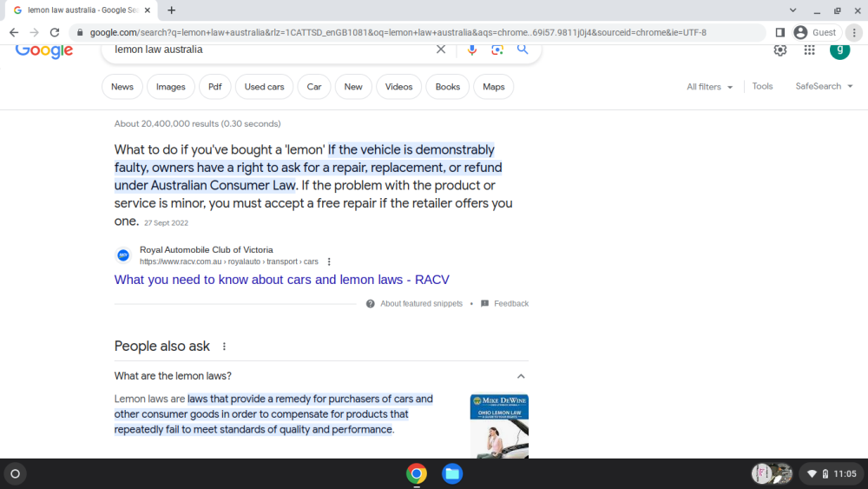Switch to Maps results
868x489 pixels.
click(493, 87)
